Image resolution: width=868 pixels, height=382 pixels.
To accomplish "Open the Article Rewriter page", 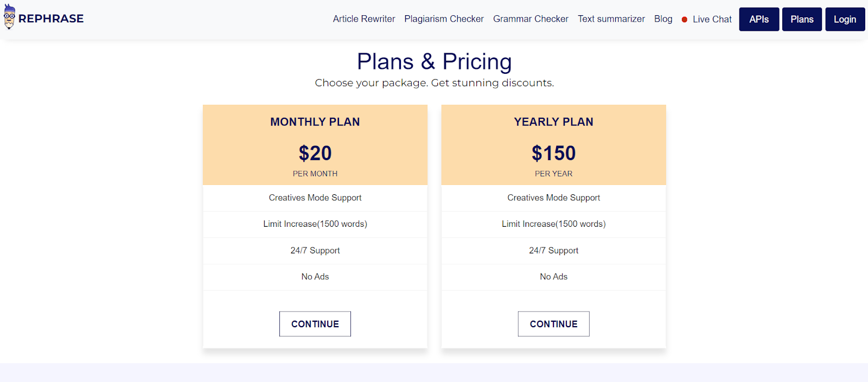I will [364, 19].
